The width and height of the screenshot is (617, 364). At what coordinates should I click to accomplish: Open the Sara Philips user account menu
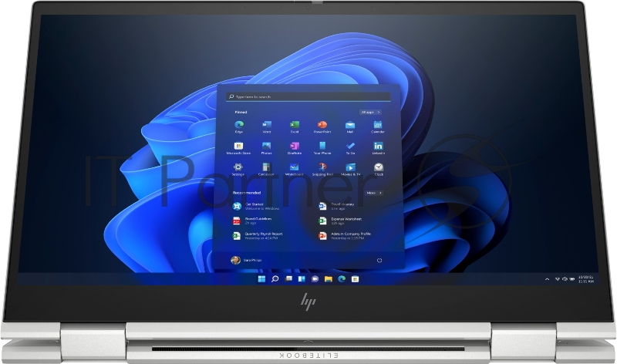248,261
